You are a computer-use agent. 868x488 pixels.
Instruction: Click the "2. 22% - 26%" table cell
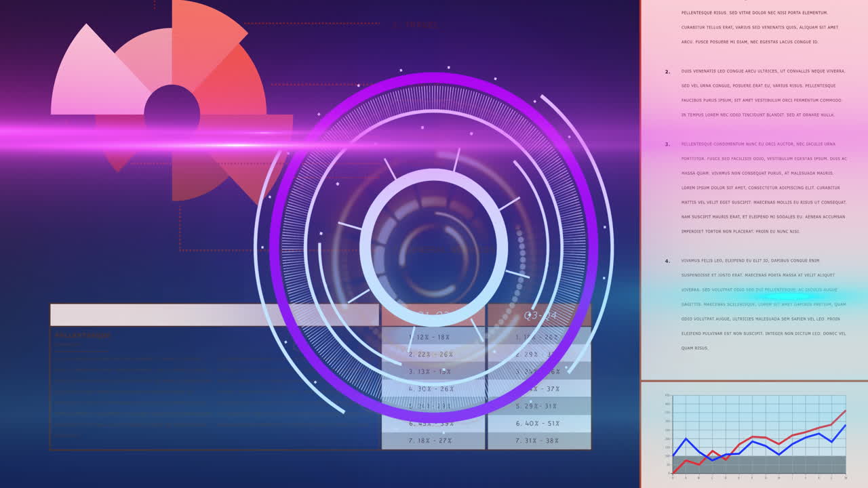pyautogui.click(x=433, y=354)
